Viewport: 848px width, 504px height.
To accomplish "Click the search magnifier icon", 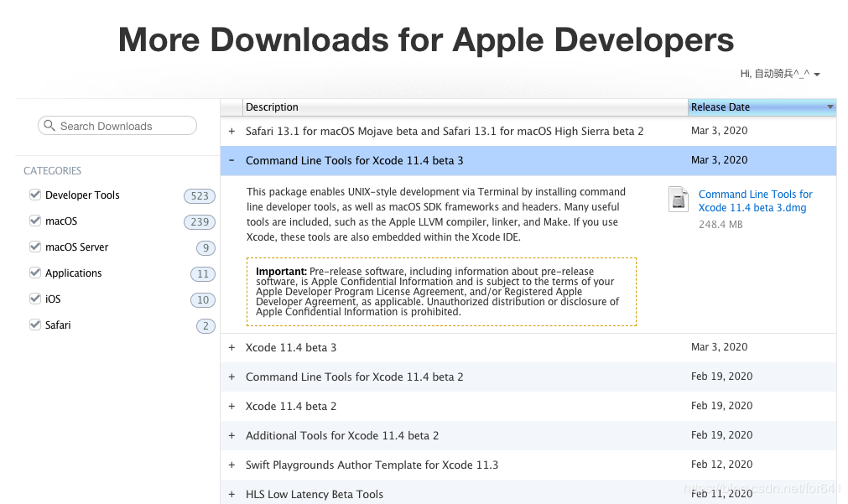I will click(49, 126).
